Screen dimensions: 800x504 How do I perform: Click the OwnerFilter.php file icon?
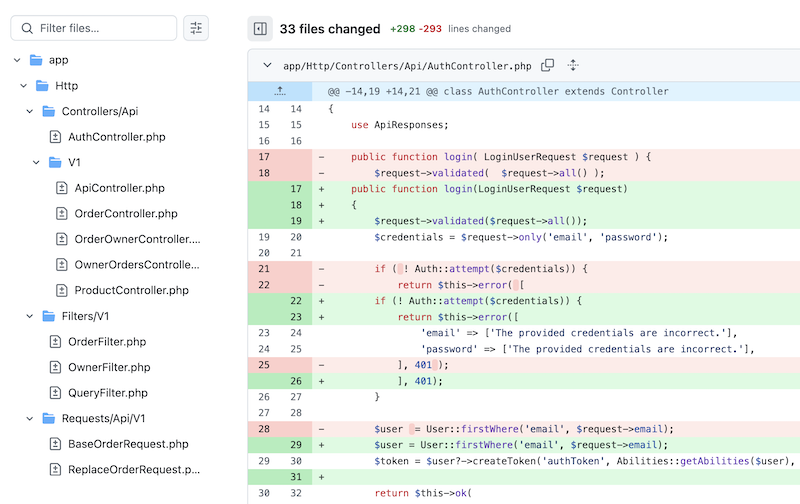(x=56, y=367)
